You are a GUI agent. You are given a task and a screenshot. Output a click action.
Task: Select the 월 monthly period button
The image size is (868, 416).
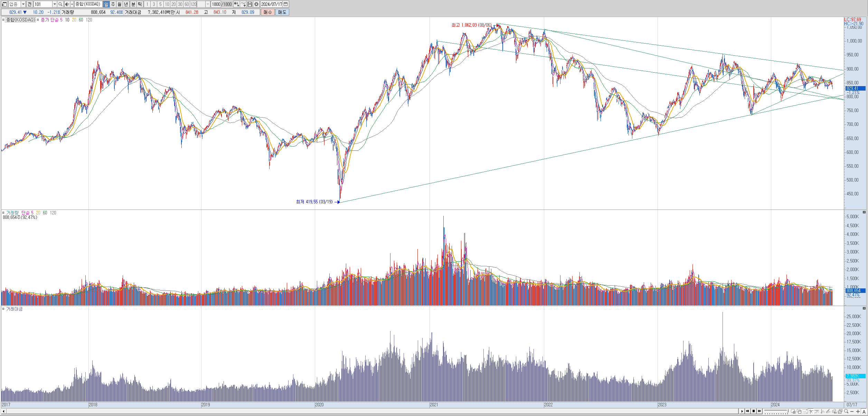coord(120,4)
